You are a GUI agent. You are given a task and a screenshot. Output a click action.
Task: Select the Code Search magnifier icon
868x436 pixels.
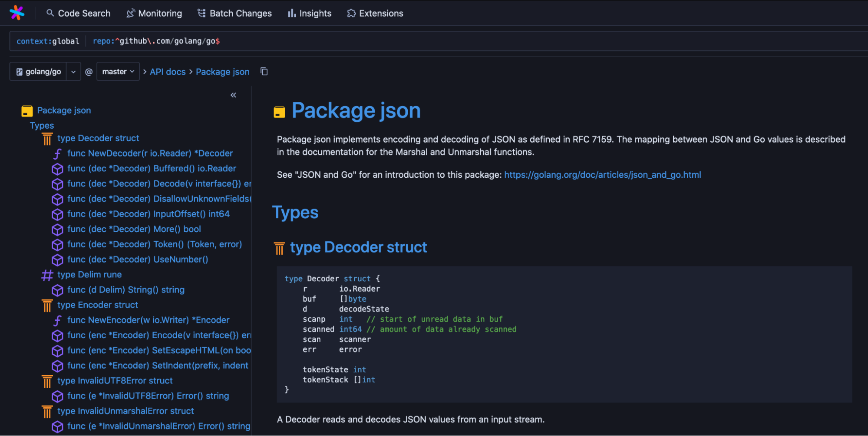point(50,13)
